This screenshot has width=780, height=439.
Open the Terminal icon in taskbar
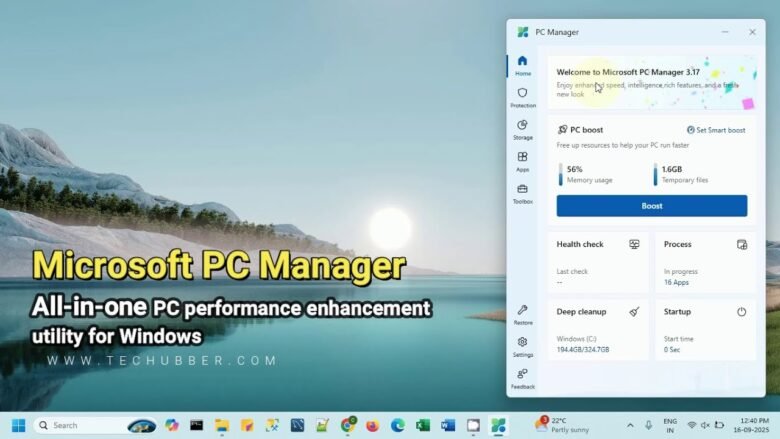(x=196, y=426)
